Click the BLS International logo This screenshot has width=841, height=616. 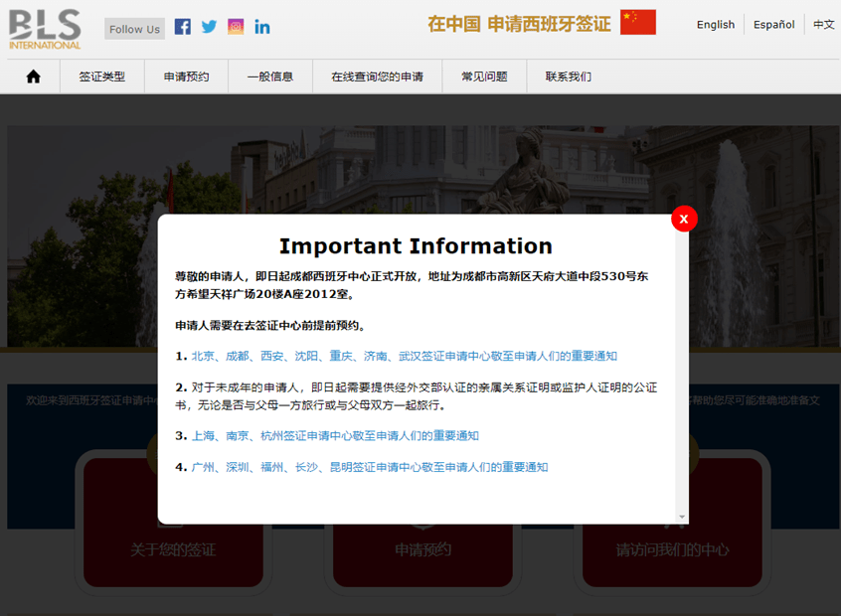click(x=45, y=28)
